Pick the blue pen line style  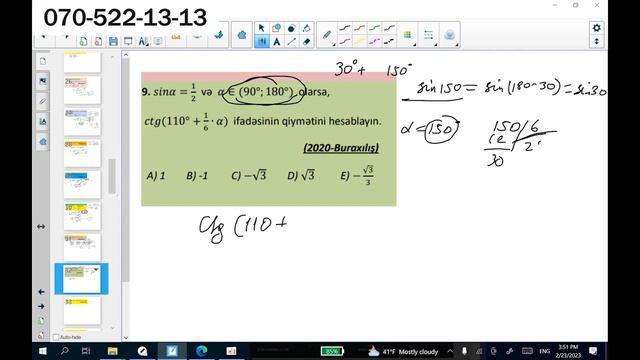(x=389, y=28)
